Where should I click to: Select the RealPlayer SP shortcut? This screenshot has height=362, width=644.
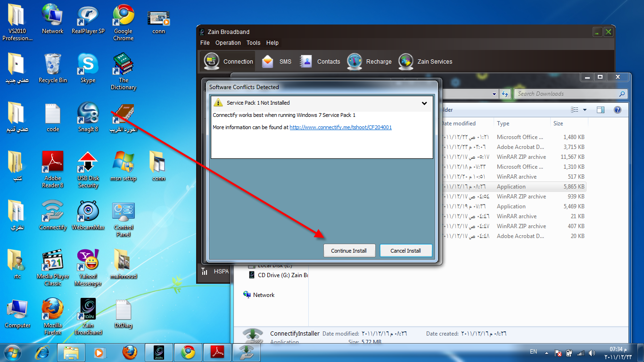[x=88, y=19]
